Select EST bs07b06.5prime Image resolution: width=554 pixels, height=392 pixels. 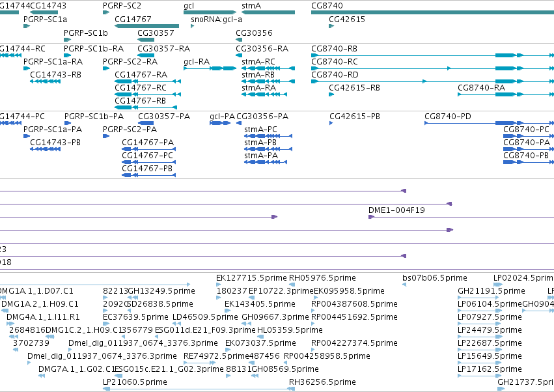click(404, 285)
